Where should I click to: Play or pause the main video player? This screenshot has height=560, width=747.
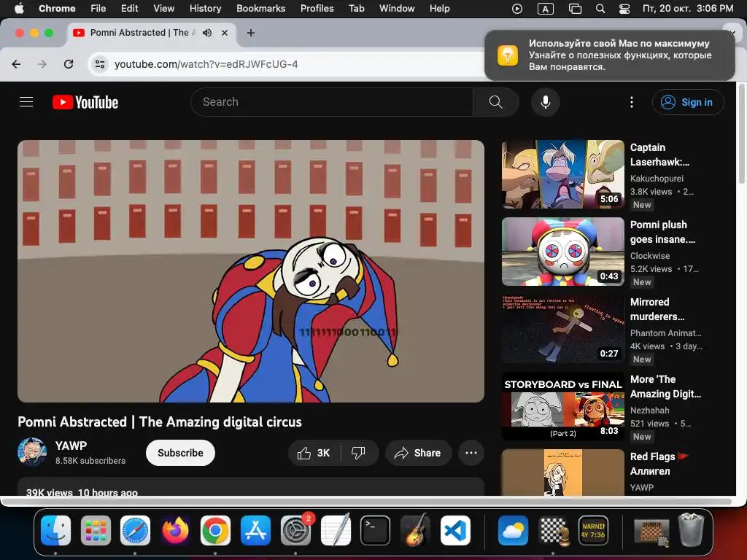click(251, 271)
